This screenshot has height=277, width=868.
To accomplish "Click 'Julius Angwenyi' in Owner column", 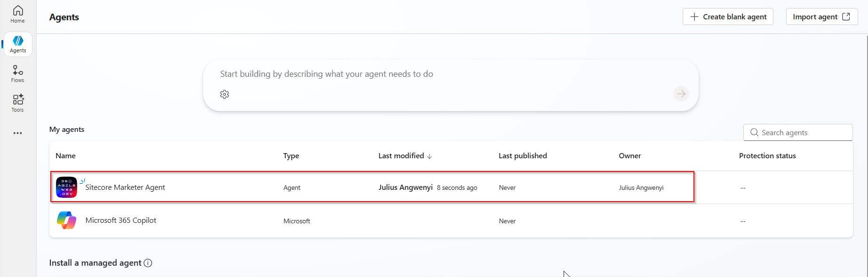I will click(641, 187).
